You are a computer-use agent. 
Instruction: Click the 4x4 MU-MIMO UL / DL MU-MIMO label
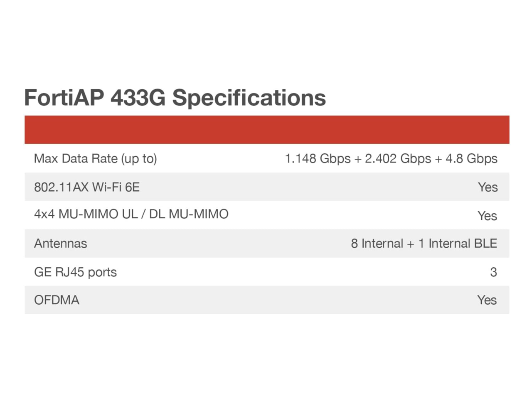(131, 214)
